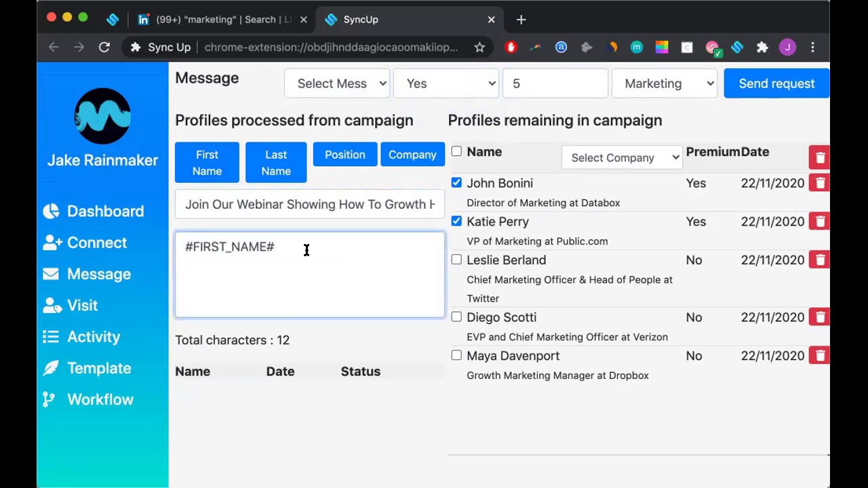Click the header trash icon to delete all

tap(820, 158)
